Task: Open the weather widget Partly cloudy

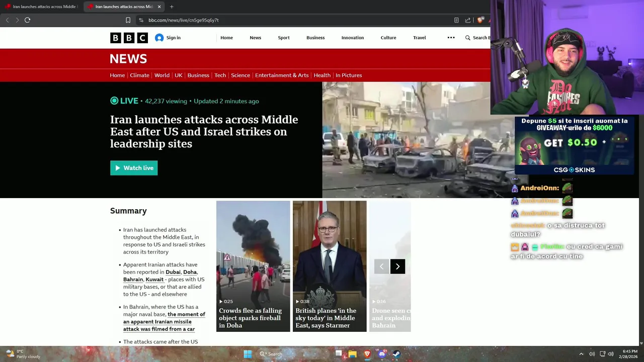Action: tap(23, 354)
